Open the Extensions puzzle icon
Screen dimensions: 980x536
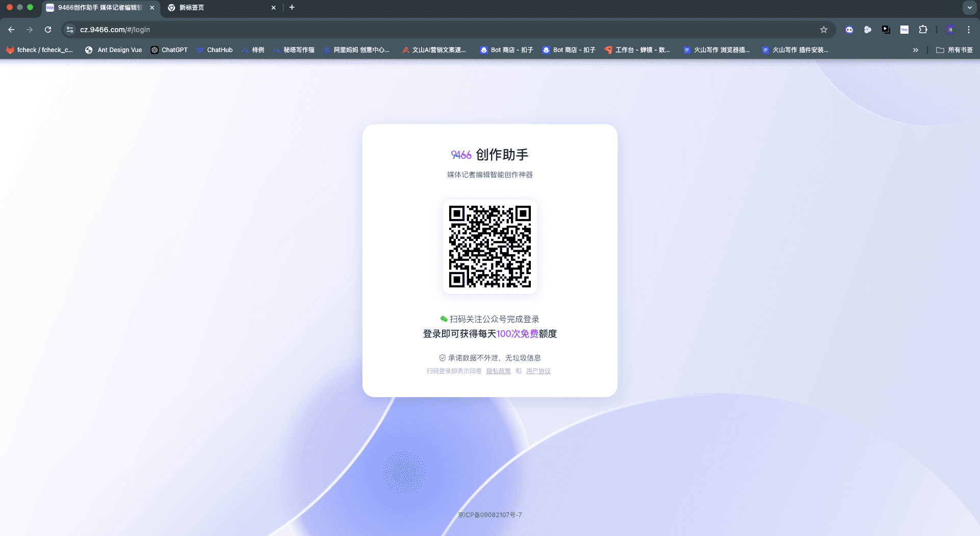[x=923, y=30]
